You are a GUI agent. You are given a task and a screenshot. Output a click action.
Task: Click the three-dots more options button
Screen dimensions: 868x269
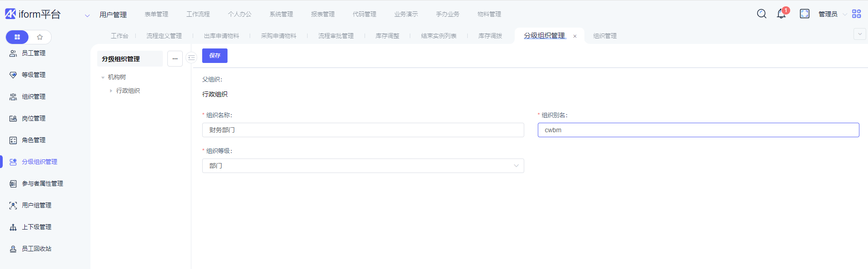[x=175, y=58]
